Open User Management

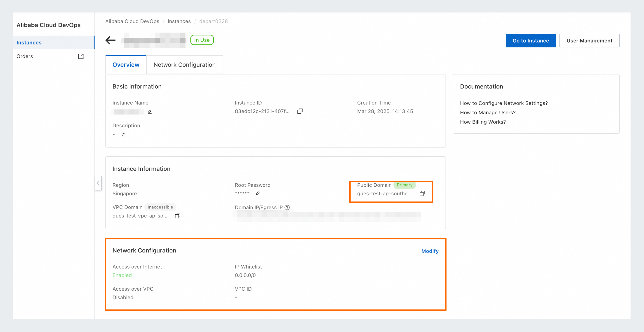589,40
